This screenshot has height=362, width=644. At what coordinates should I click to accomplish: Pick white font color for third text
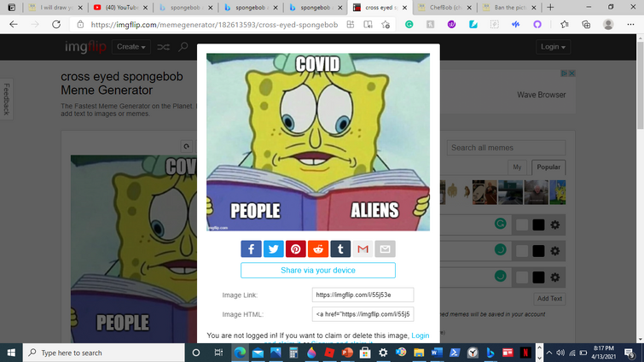(522, 277)
